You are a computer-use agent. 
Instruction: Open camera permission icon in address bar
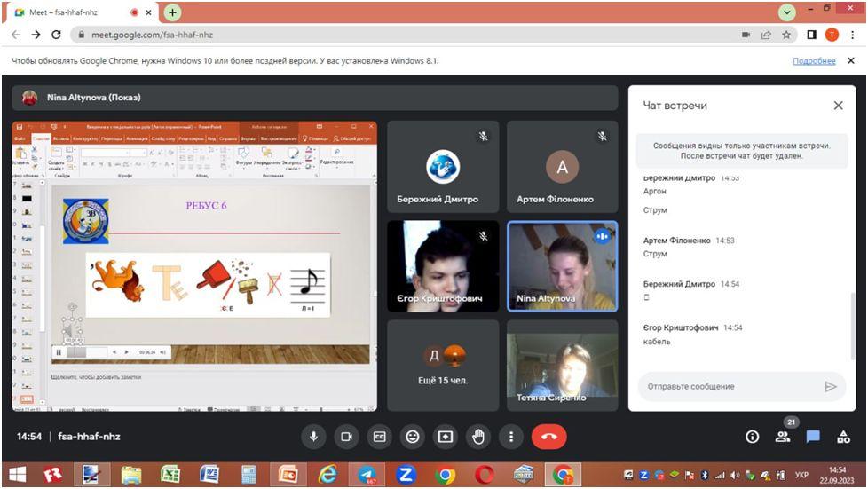pos(746,35)
